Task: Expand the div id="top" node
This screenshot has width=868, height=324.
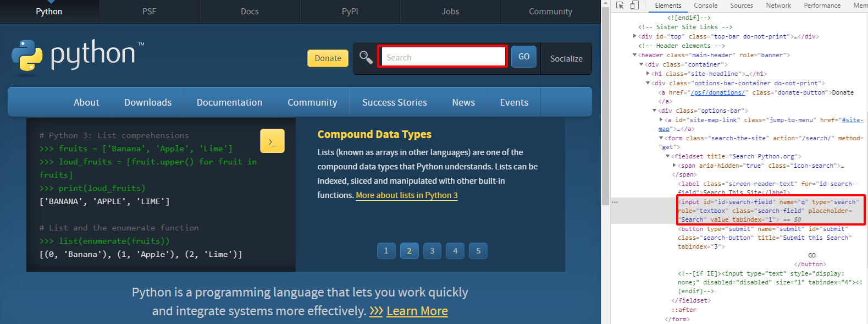Action: [x=635, y=36]
